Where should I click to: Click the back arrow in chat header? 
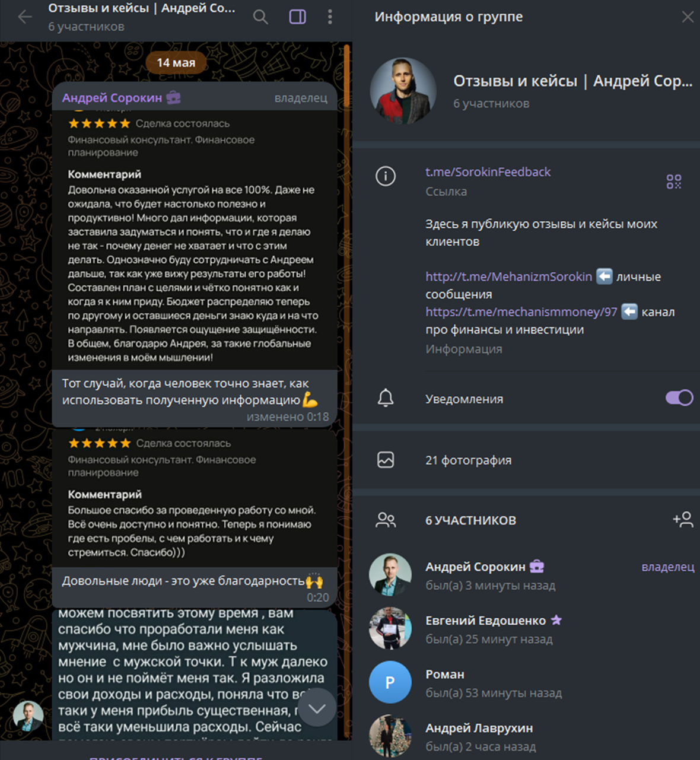click(24, 17)
